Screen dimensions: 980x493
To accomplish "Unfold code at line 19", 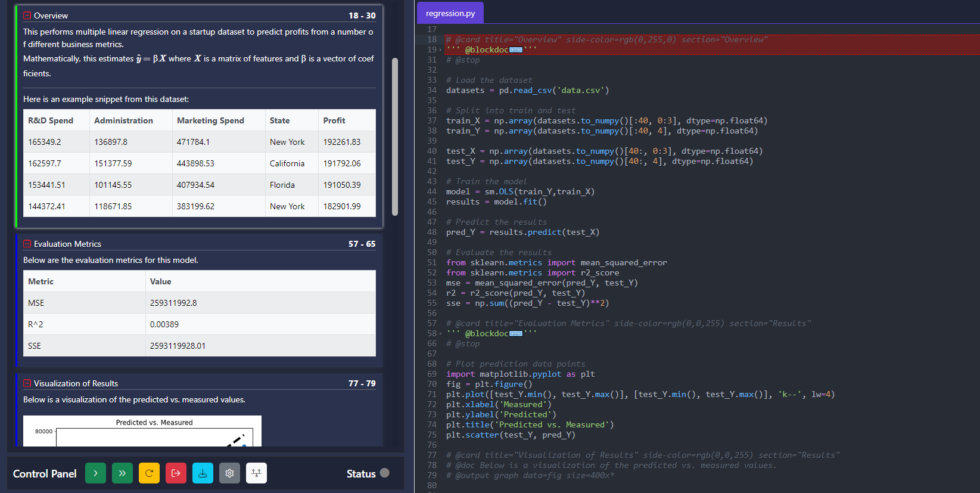I will 440,50.
